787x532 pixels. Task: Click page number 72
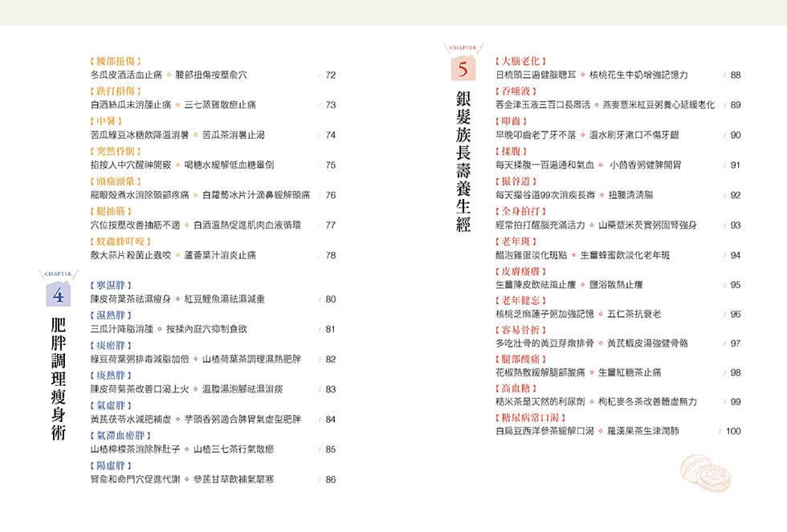point(330,75)
